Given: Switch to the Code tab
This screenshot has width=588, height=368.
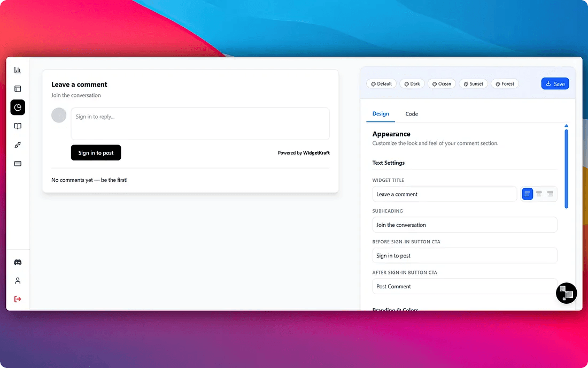Looking at the screenshot, I should click(x=411, y=114).
